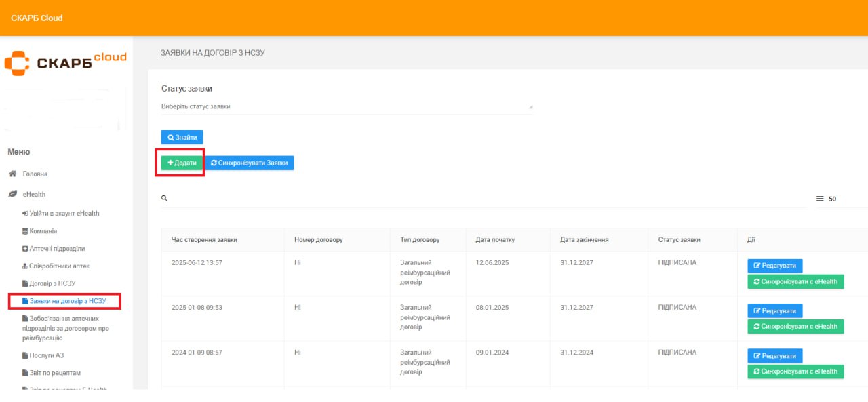
Task: Click the home icon beside Головна
Action: tap(12, 174)
